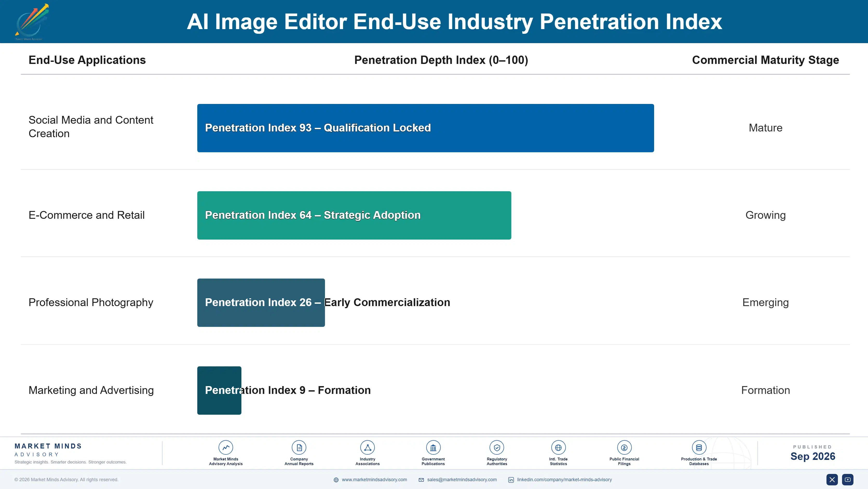Open linkedin.com/company/market-minds-advisory link
This screenshot has height=489, width=868.
[564, 480]
